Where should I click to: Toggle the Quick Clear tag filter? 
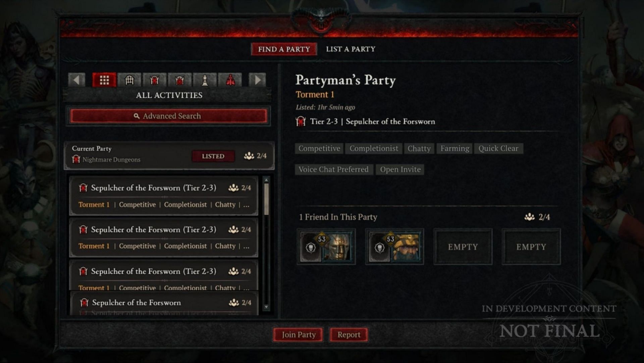pyautogui.click(x=498, y=148)
